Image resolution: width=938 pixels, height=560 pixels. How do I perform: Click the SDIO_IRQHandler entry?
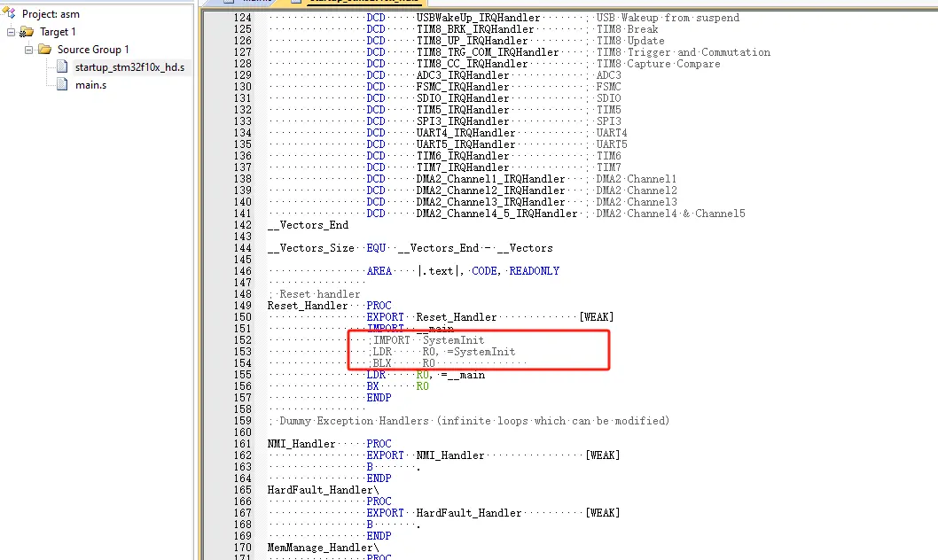pyautogui.click(x=463, y=98)
